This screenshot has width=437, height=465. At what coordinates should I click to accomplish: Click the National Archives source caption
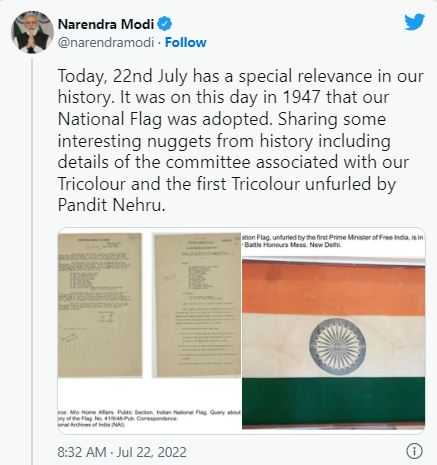coord(149,418)
